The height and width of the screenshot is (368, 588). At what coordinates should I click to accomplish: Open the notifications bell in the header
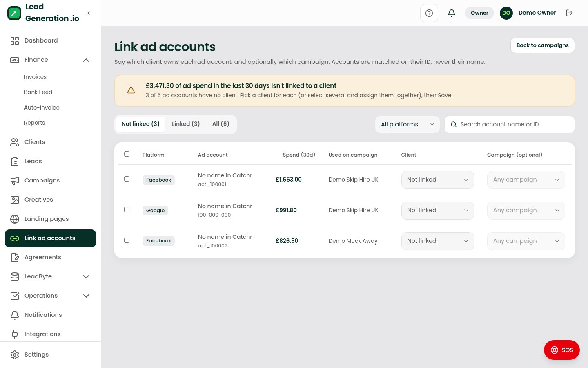click(x=452, y=13)
